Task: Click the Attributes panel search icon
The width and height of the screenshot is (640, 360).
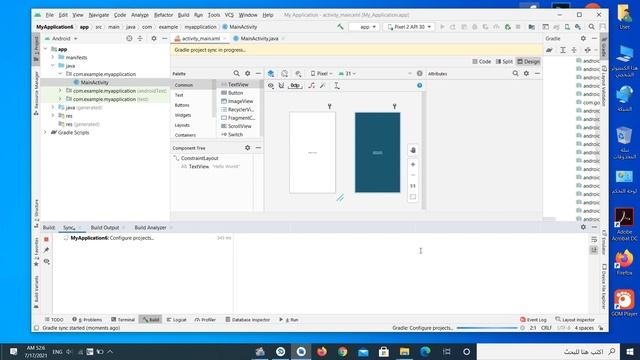Action: (x=516, y=73)
